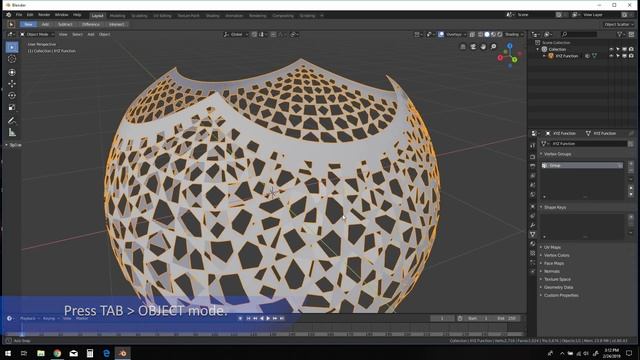Open the viewport Select menu
Viewport: 640px width, 360px height.
tap(77, 34)
